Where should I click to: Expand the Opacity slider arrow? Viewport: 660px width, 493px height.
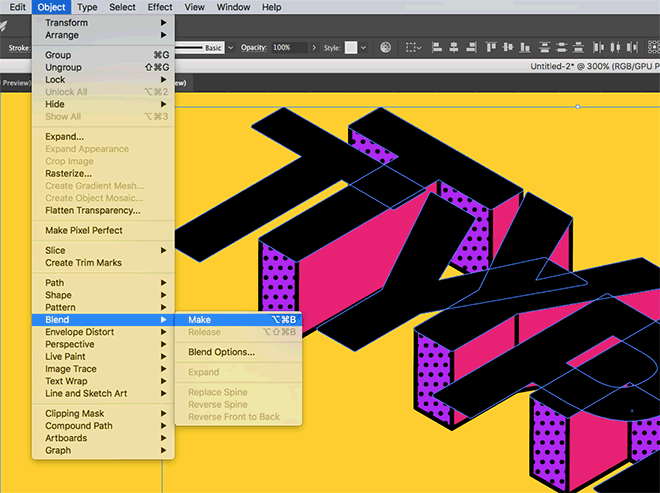coord(314,47)
